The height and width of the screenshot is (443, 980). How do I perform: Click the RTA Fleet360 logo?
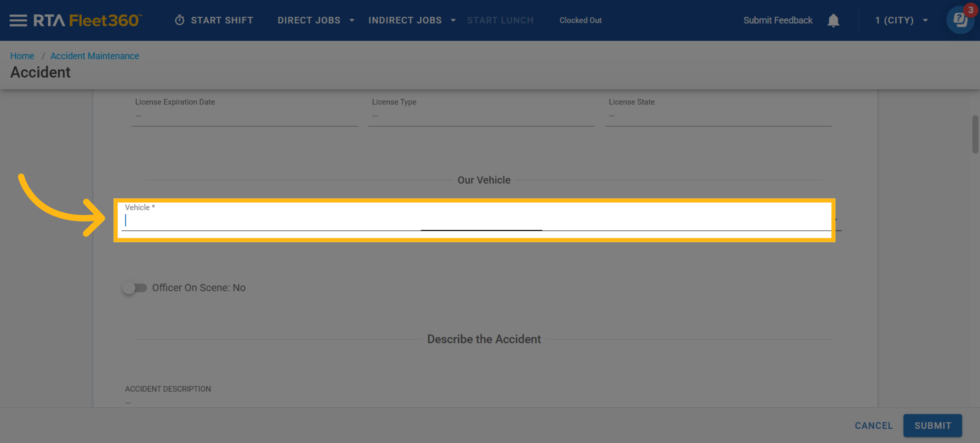(87, 20)
